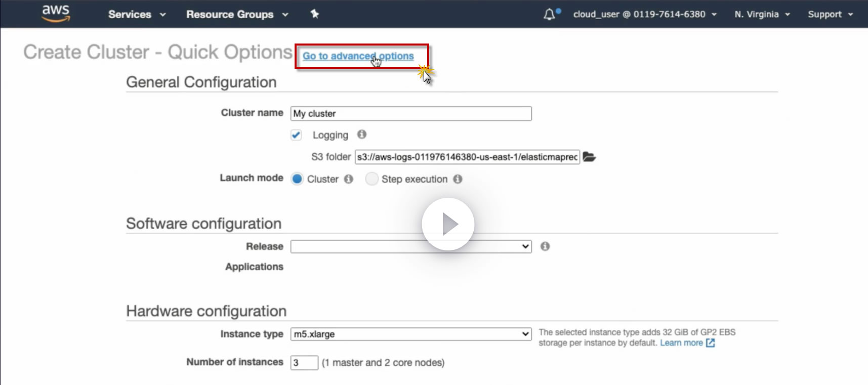Click the Applications label

coord(254,267)
